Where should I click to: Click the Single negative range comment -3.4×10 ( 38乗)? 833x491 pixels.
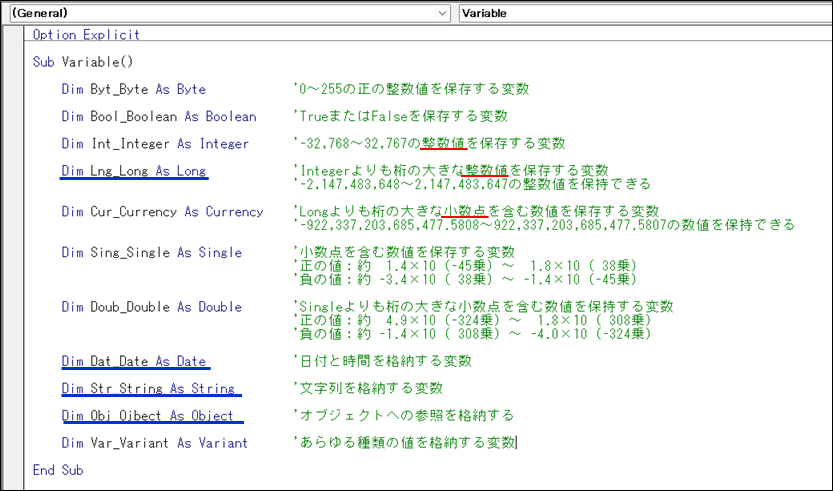click(x=465, y=280)
